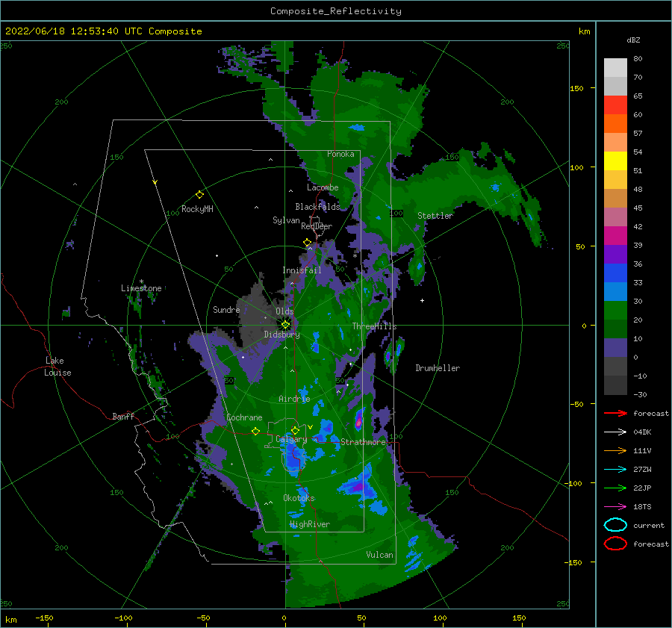This screenshot has height=628, width=672.
Task: Click the cyan current ellipse icon
Action: [x=615, y=525]
